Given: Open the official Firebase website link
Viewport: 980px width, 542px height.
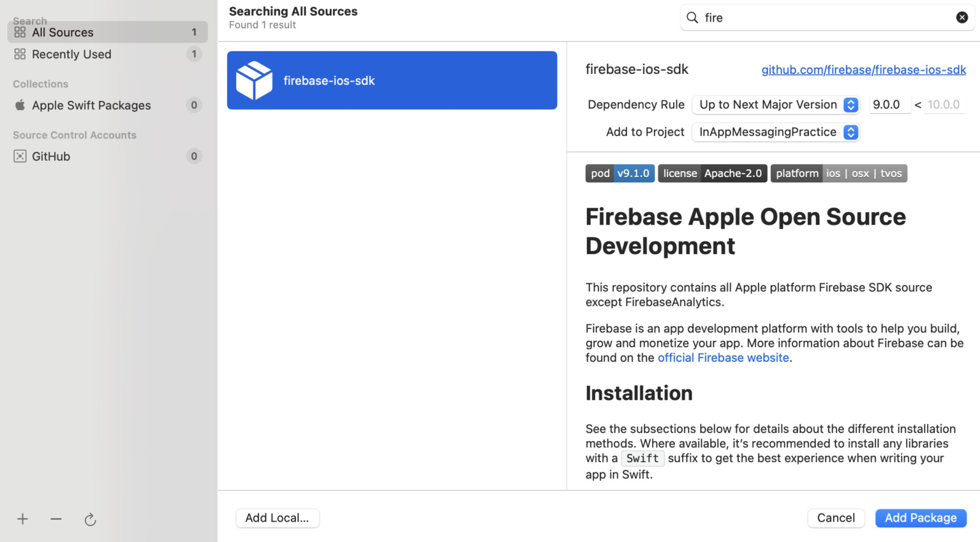Looking at the screenshot, I should 723,358.
